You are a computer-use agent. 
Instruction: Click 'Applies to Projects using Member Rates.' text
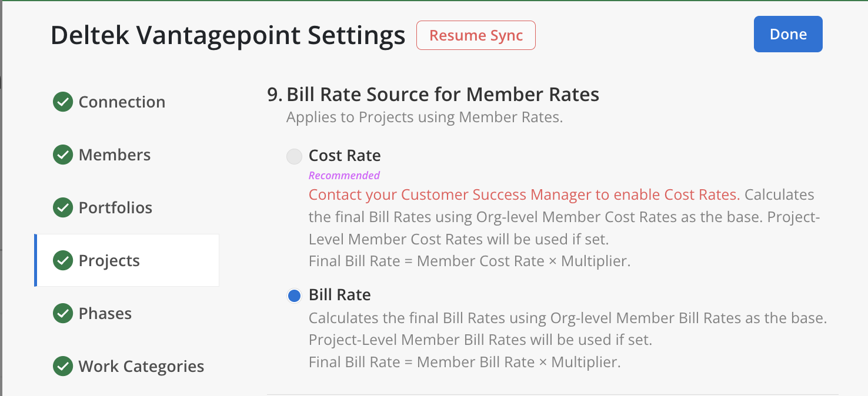(425, 117)
